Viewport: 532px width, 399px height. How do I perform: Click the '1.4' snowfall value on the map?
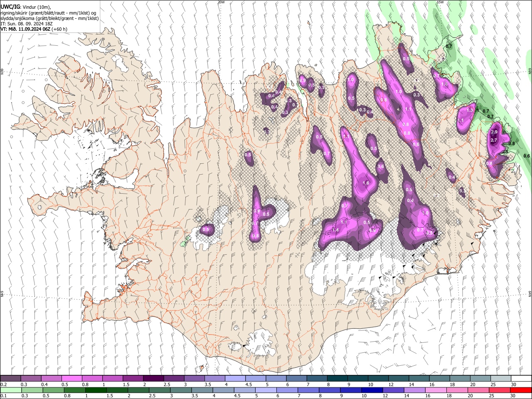(336, 230)
